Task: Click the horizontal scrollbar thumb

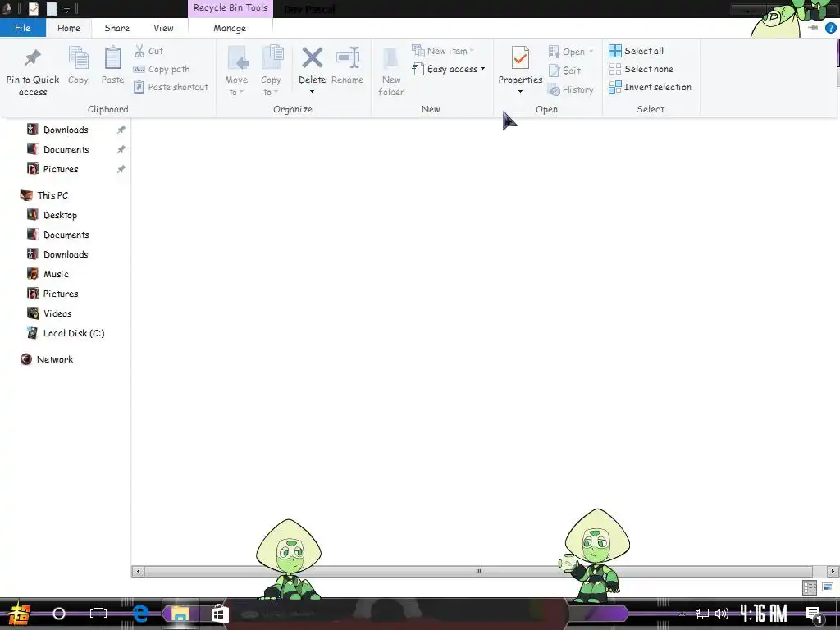Action: pyautogui.click(x=478, y=571)
